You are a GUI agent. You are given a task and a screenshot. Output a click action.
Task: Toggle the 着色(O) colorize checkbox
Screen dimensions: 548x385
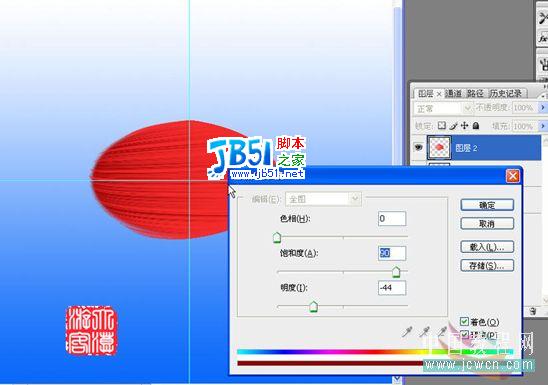[x=464, y=322]
